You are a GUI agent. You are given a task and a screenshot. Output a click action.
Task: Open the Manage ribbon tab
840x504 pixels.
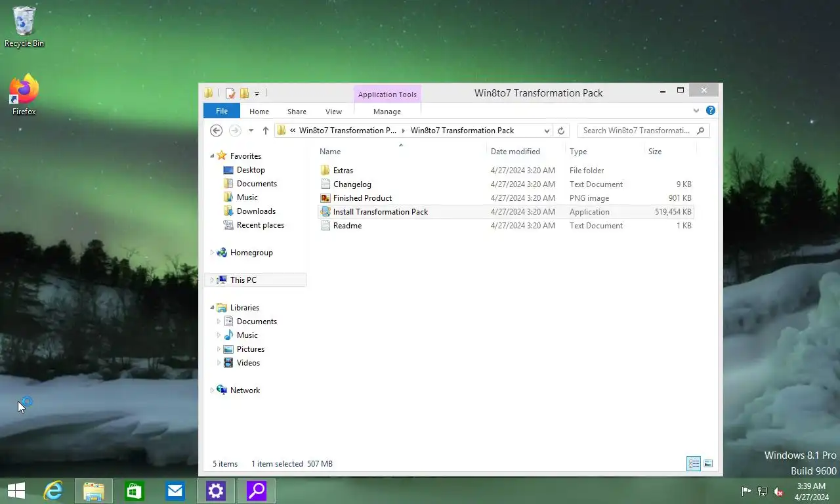click(387, 112)
